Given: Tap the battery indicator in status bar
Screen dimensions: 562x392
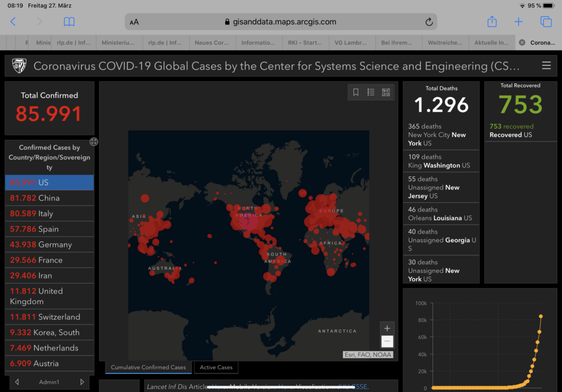Looking at the screenshot, I should pyautogui.click(x=549, y=5).
